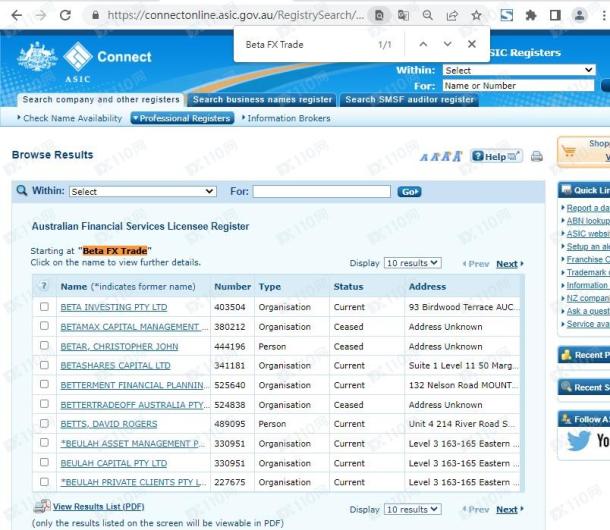Click the Quick Links panel icon

tap(566, 190)
